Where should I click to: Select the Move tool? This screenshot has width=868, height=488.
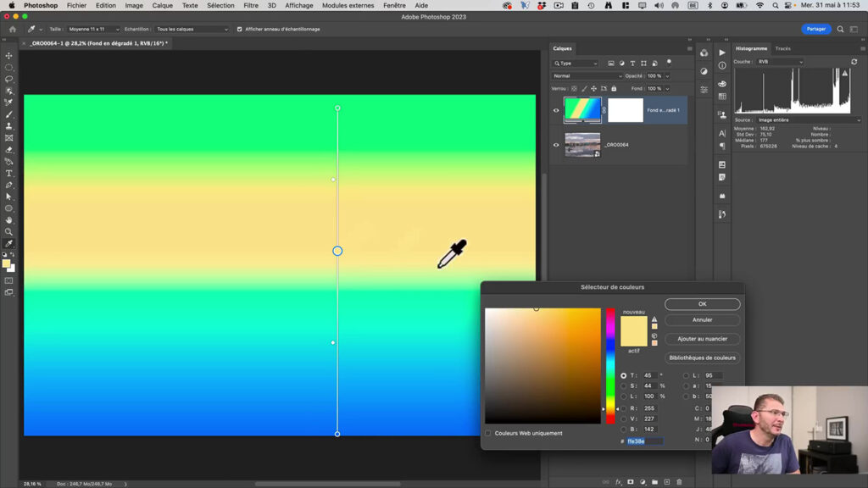coord(8,55)
